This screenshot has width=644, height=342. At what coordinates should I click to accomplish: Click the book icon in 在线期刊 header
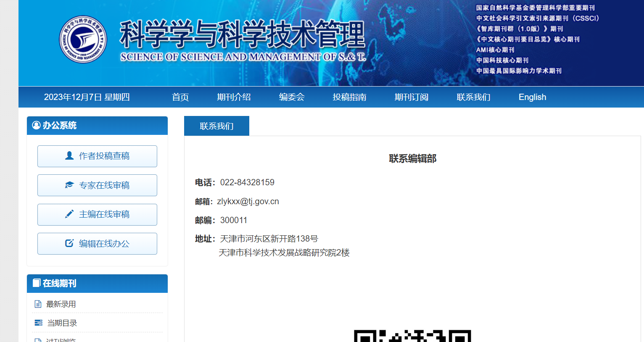[37, 283]
